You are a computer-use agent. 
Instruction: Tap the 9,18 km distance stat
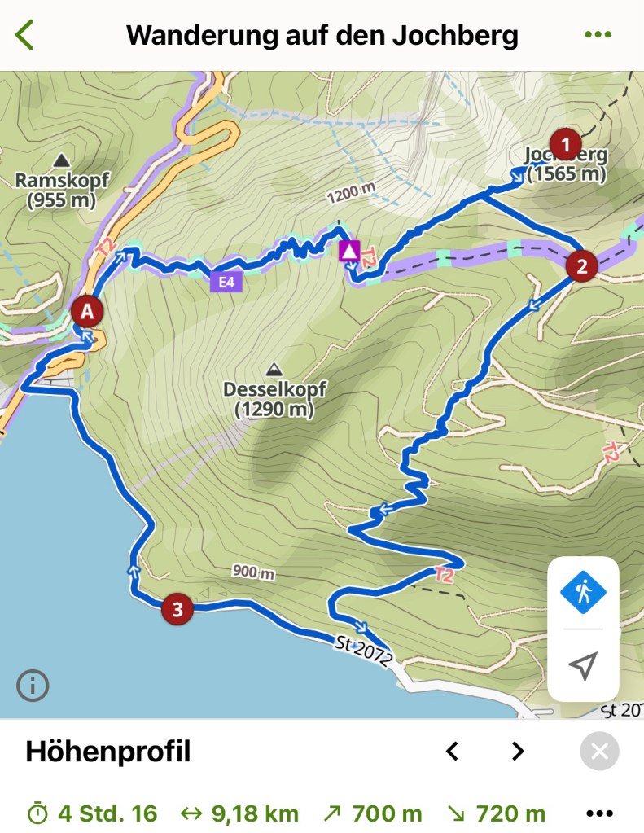pyautogui.click(x=239, y=813)
